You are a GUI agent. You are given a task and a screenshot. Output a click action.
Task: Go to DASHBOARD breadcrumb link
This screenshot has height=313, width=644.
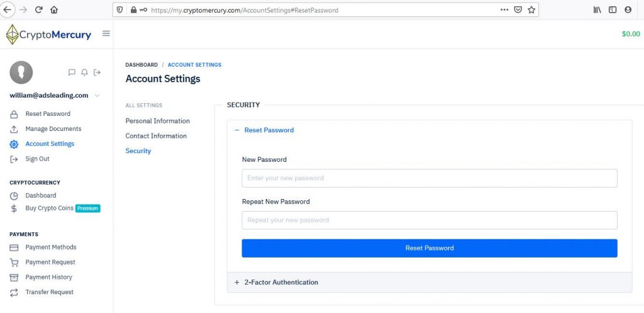click(x=142, y=65)
